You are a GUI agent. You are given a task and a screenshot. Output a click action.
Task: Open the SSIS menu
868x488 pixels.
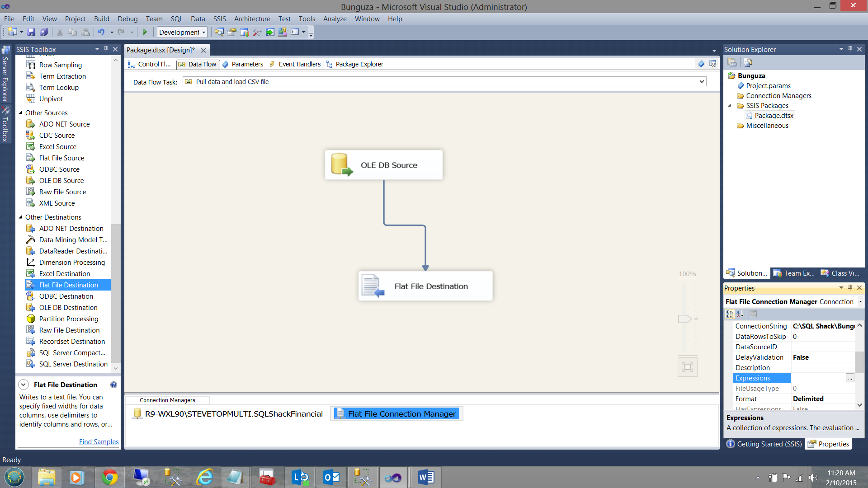click(219, 19)
